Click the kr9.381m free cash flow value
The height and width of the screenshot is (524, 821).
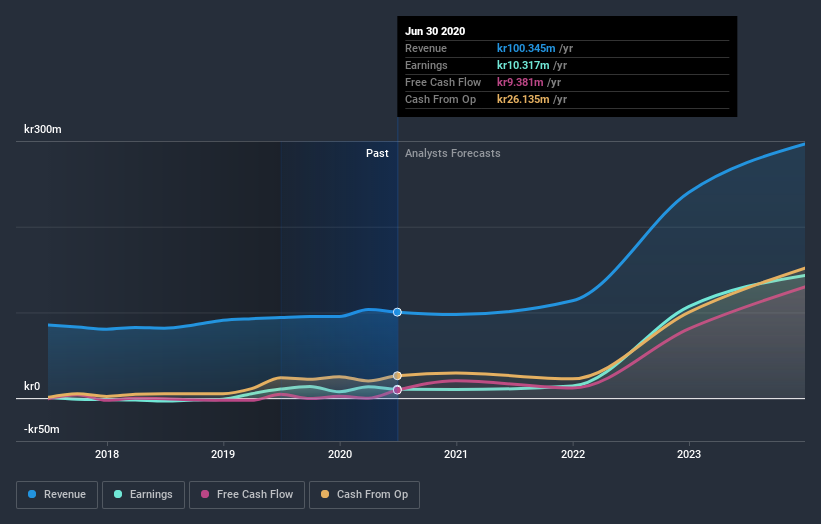coord(520,82)
